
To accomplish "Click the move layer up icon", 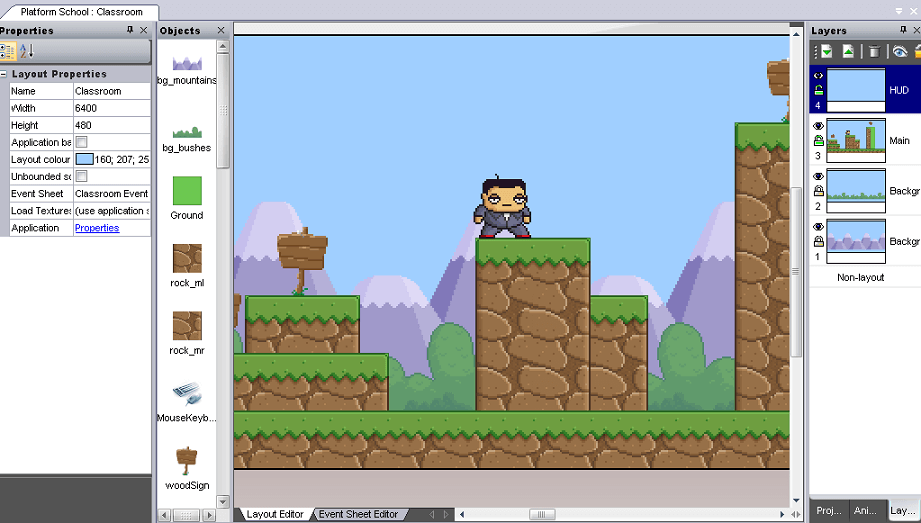I will point(848,52).
